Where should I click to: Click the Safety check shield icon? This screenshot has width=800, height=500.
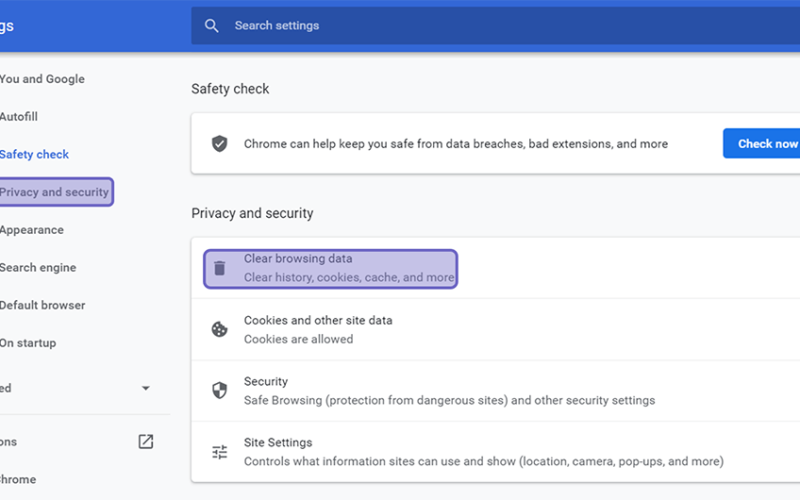tap(219, 144)
